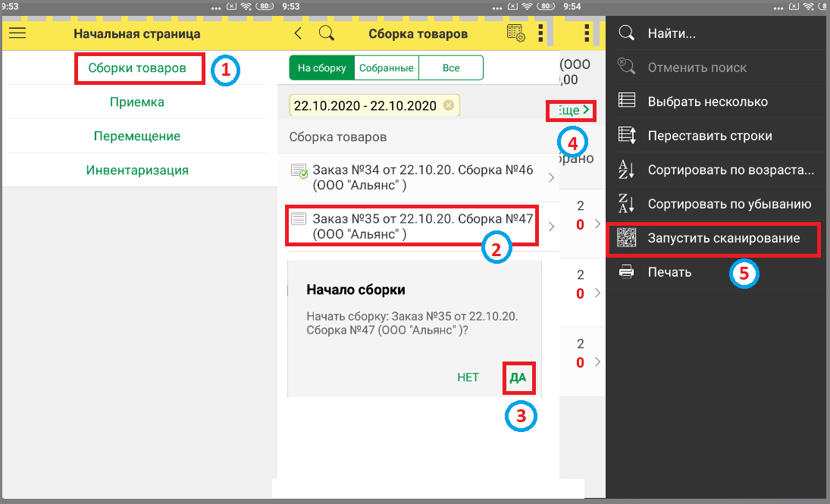Click the QR icon for Запустить сканирование
The image size is (830, 504).
click(627, 238)
